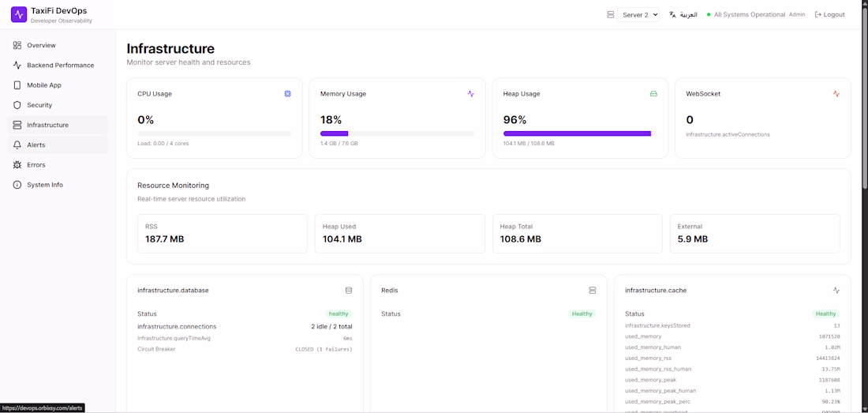Click the 96% heap usage value
868x413 pixels.
514,120
